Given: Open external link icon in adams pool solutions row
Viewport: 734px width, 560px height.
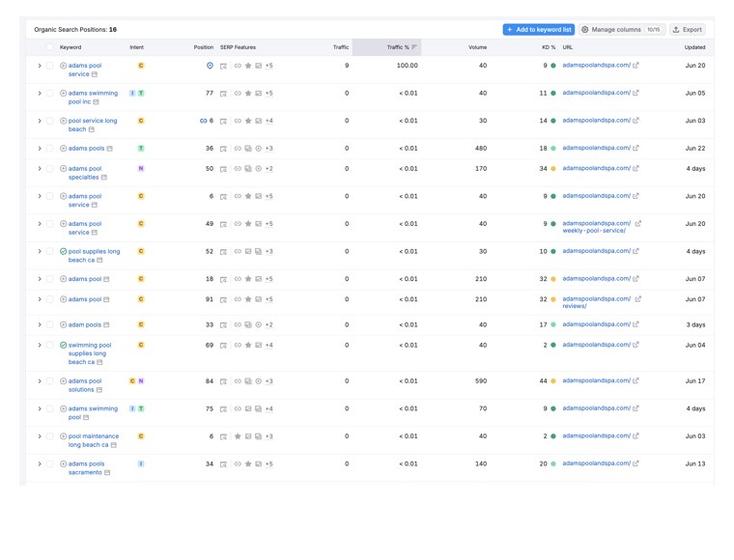Looking at the screenshot, I should (635, 380).
